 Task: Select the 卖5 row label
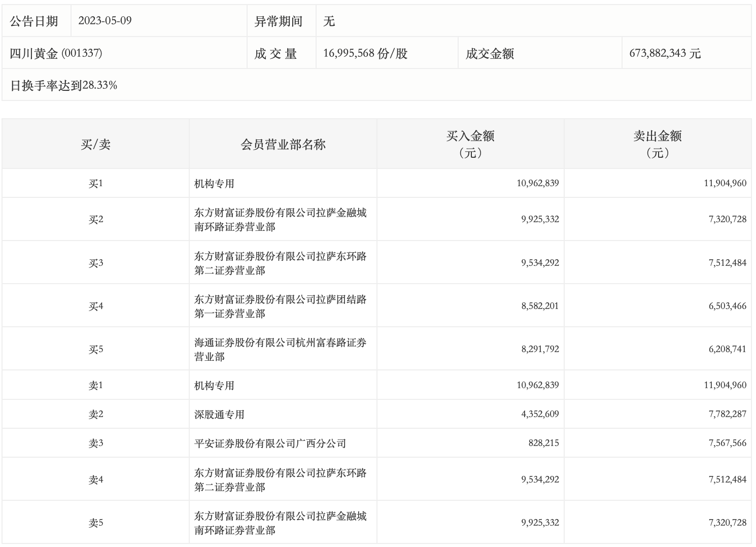point(95,523)
